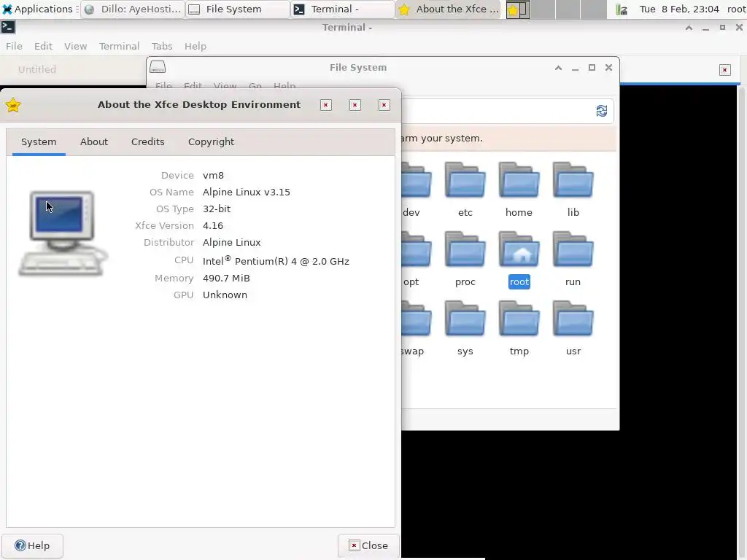Open the proc folder in File System
This screenshot has height=560, width=747.
(465, 249)
